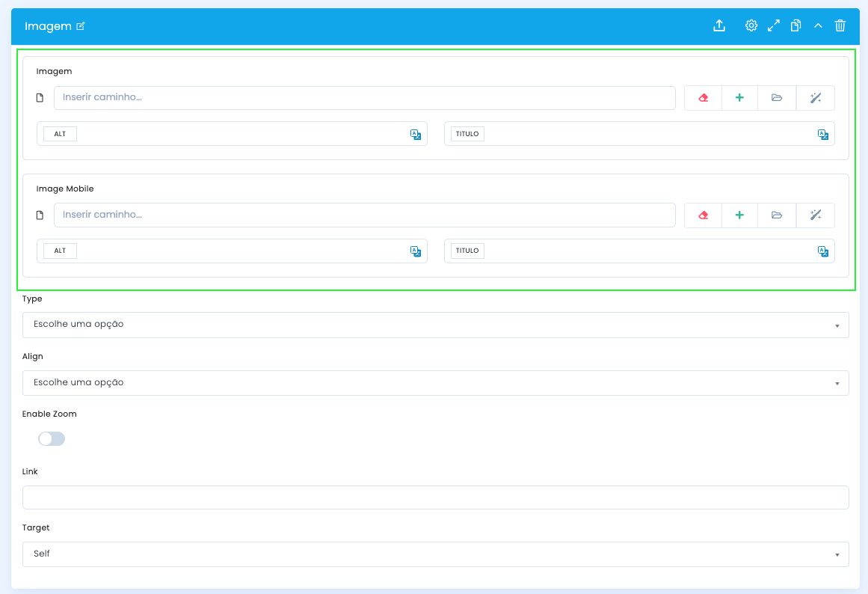
Task: Clear Imagem path with red eraser
Action: [703, 98]
